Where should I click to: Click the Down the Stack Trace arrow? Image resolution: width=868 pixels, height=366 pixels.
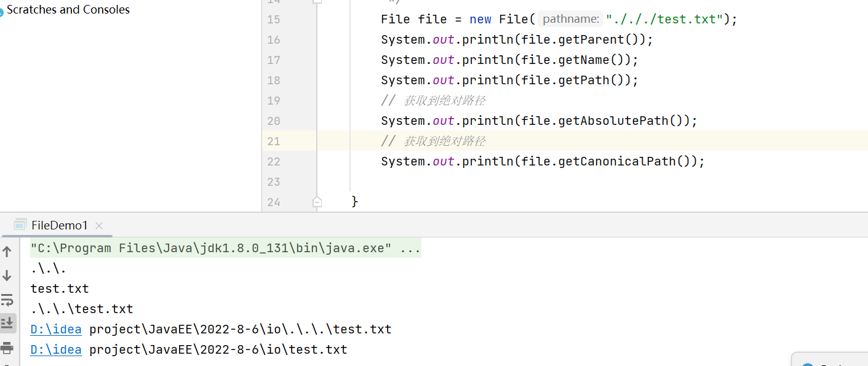[x=7, y=276]
